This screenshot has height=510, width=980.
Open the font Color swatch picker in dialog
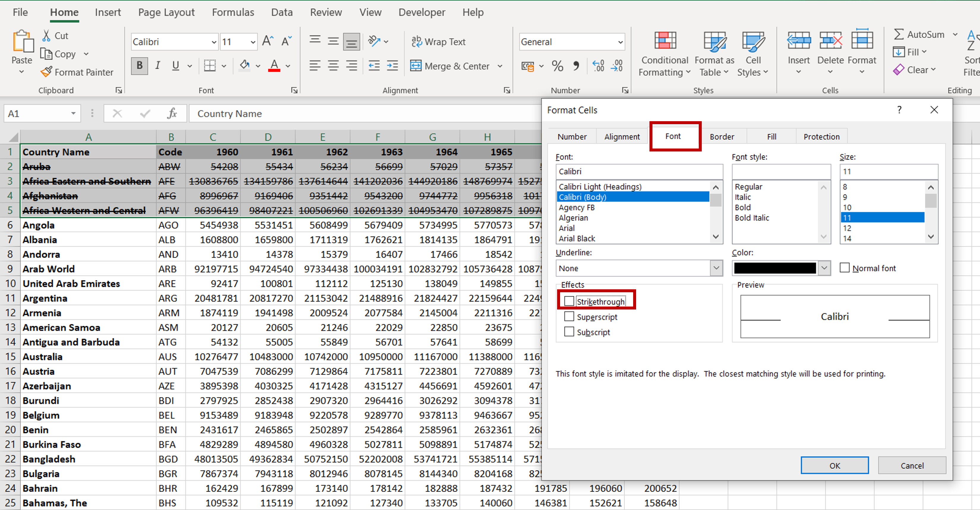[781, 268]
